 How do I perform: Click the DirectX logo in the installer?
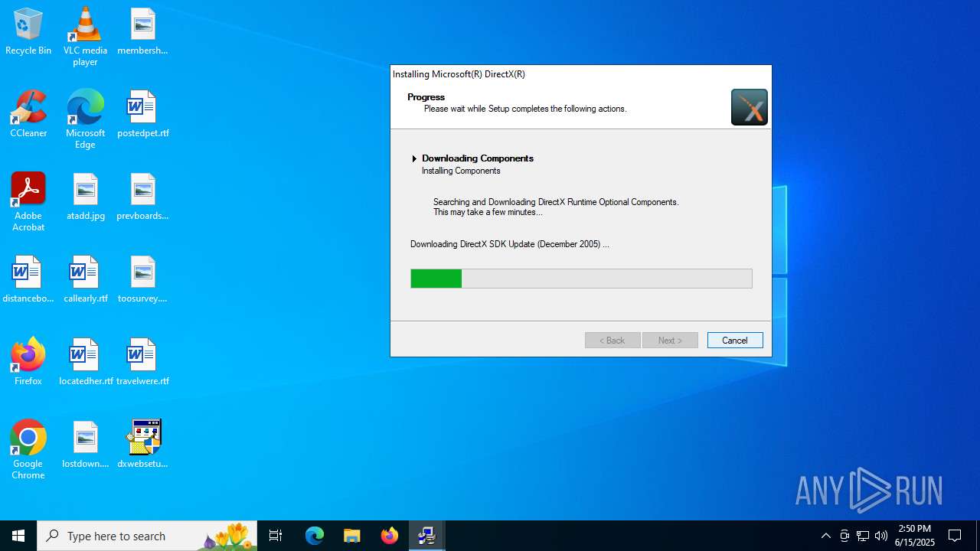[749, 107]
